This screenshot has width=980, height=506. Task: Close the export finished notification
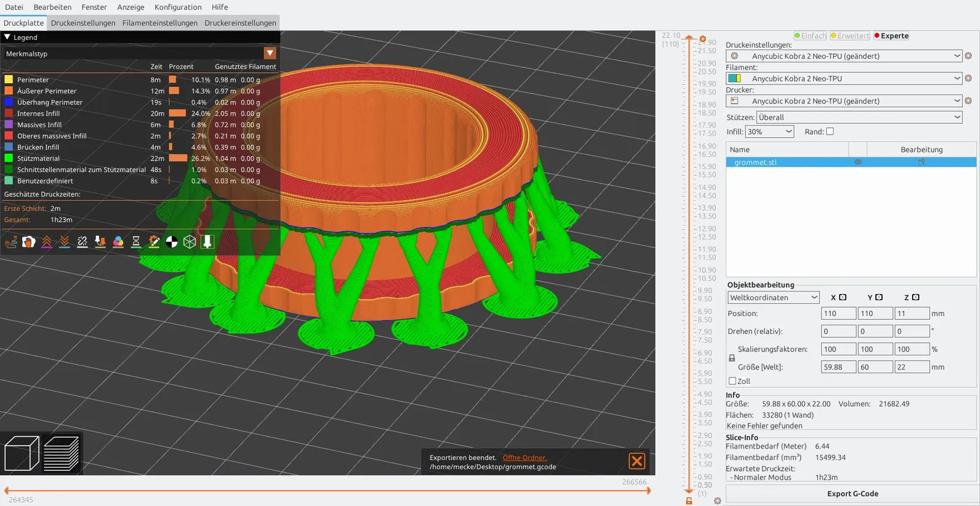(x=637, y=461)
